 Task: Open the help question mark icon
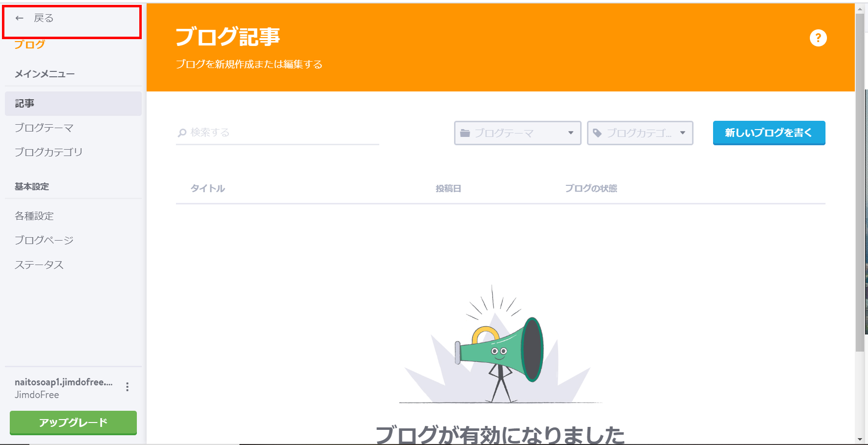click(819, 38)
